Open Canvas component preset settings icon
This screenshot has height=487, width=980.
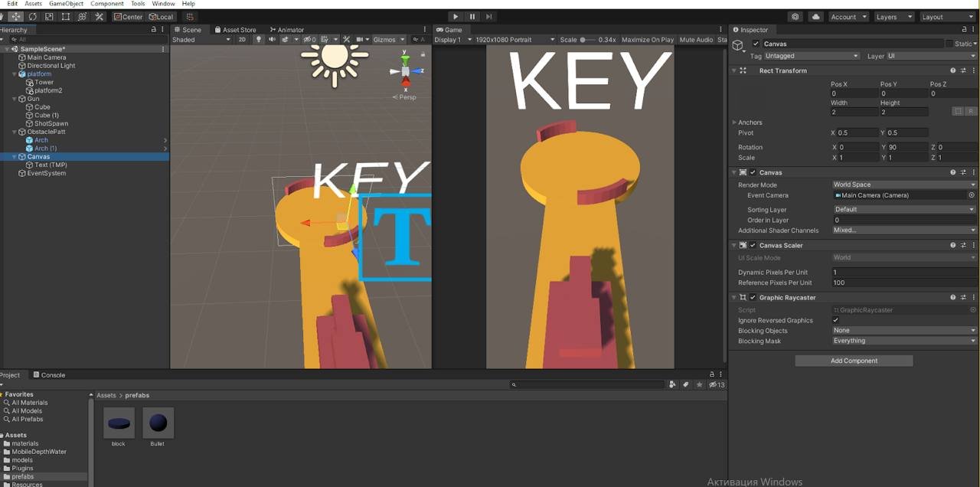963,172
